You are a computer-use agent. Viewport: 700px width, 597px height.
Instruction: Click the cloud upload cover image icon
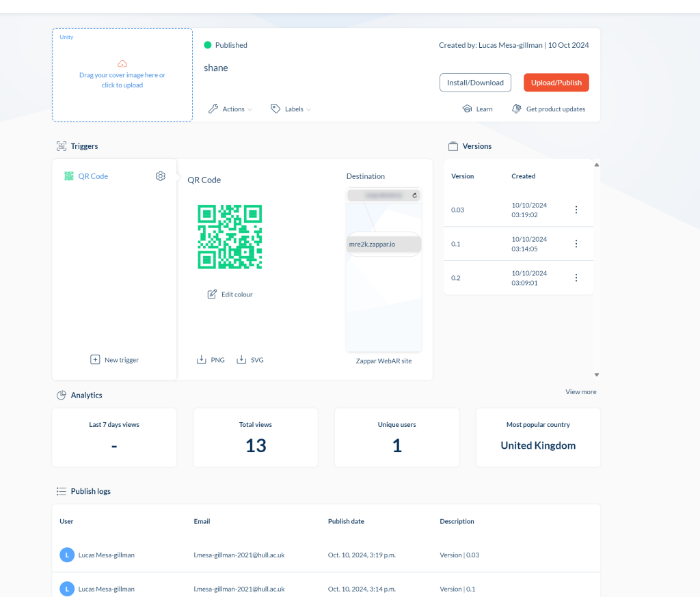[122, 64]
